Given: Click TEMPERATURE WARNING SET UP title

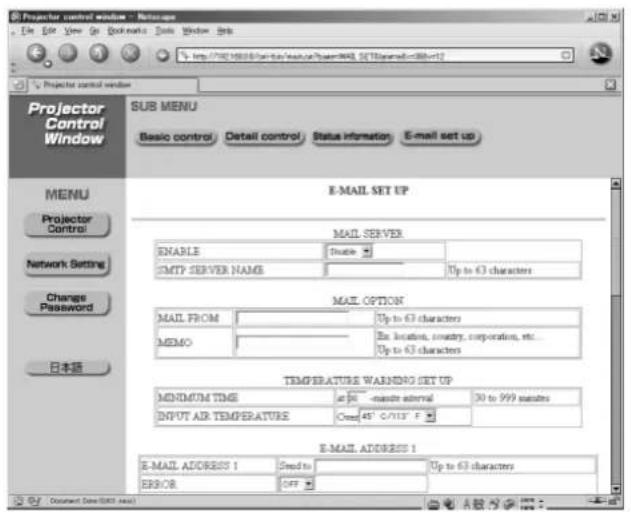Looking at the screenshot, I should tap(368, 380).
